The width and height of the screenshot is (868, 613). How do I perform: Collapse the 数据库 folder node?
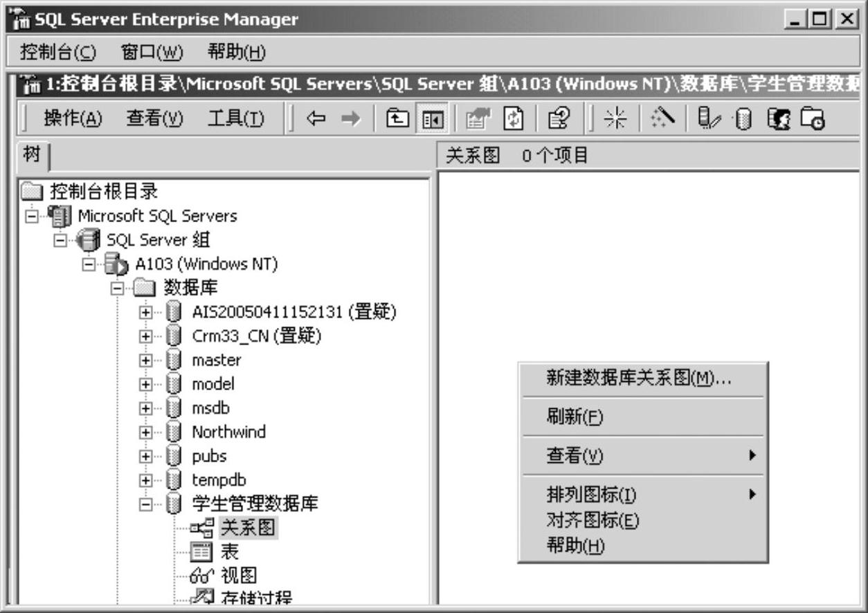coord(118,288)
